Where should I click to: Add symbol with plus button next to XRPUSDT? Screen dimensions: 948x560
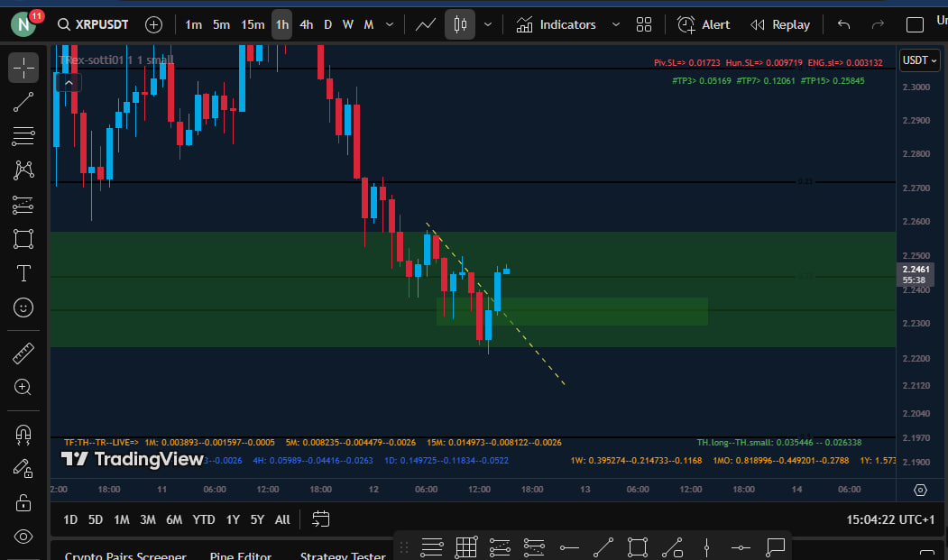154,24
